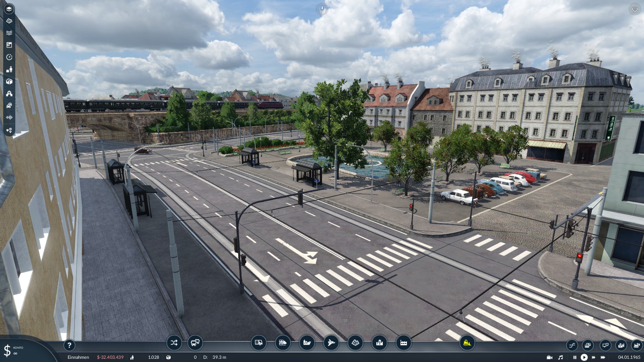Toggle the speed gauge layer
The width and height of the screenshot is (644, 362).
pos(9,57)
